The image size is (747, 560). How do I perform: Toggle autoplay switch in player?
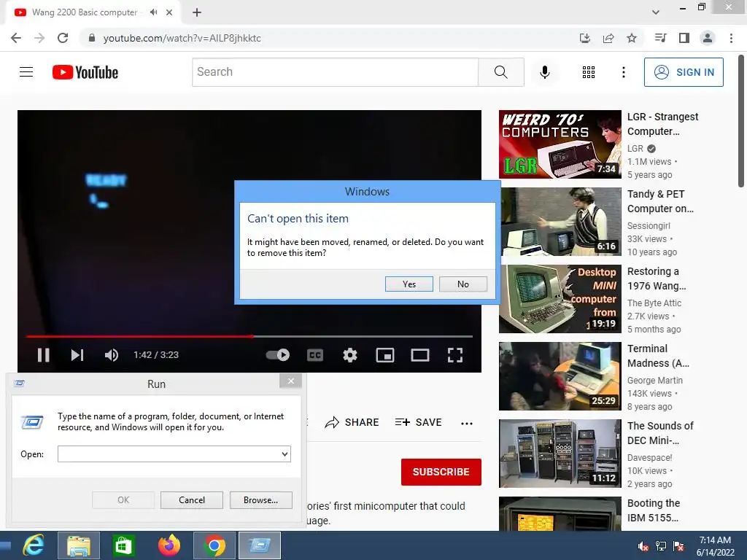point(278,355)
